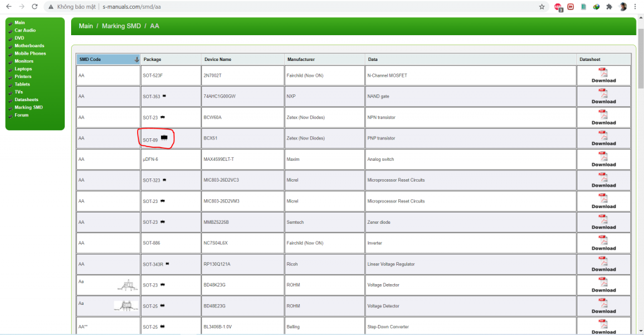The height and width of the screenshot is (335, 644).
Task: Download the BCW60A datasheet PDF
Action: tap(603, 118)
